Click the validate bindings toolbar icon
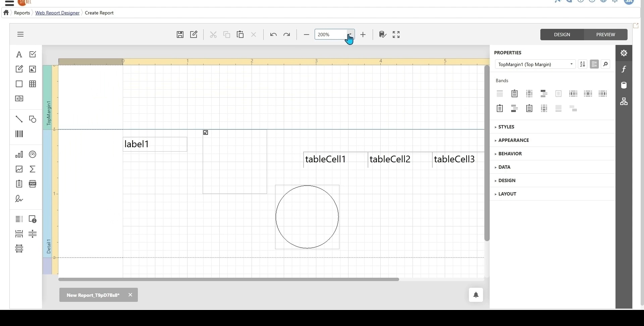This screenshot has height=326, width=644. [x=383, y=35]
